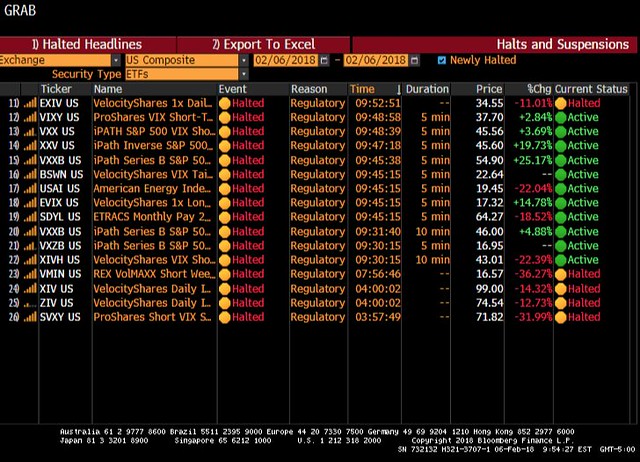Viewport: 640px width, 462px height.
Task: Click the bar chart icon beside SDYL US
Action: coord(30,217)
